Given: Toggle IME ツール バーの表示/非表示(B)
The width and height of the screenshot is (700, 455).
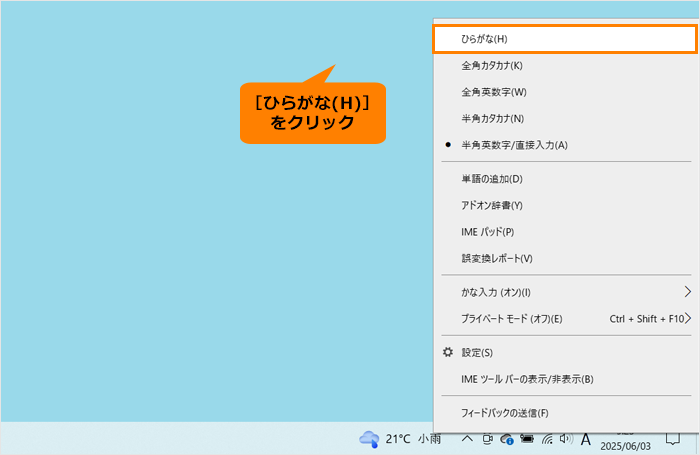Looking at the screenshot, I should coord(565,380).
